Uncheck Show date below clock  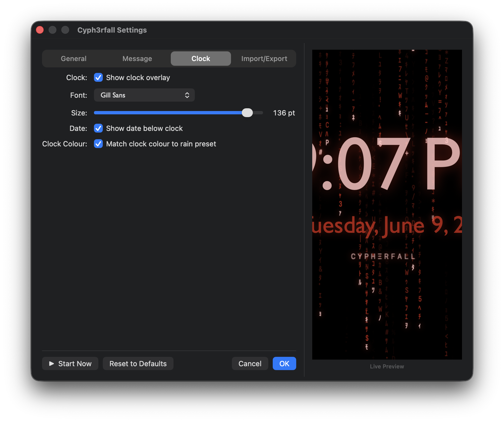click(x=98, y=128)
